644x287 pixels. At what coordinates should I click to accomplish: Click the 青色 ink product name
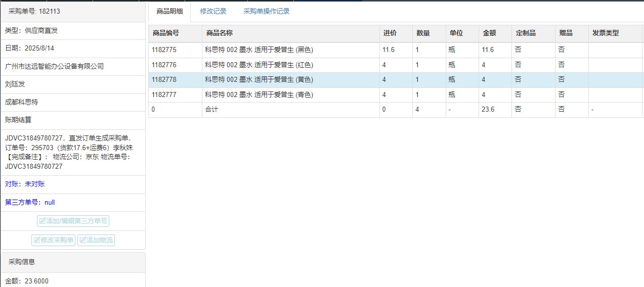pyautogui.click(x=259, y=94)
